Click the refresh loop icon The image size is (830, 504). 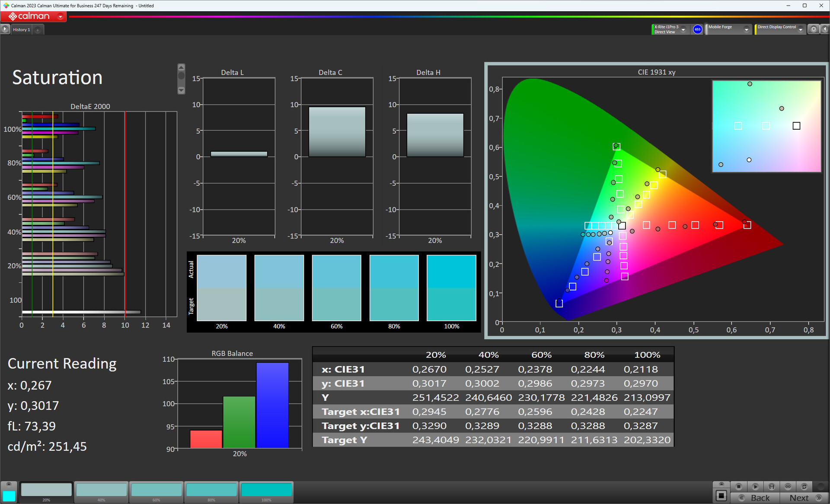(x=804, y=486)
